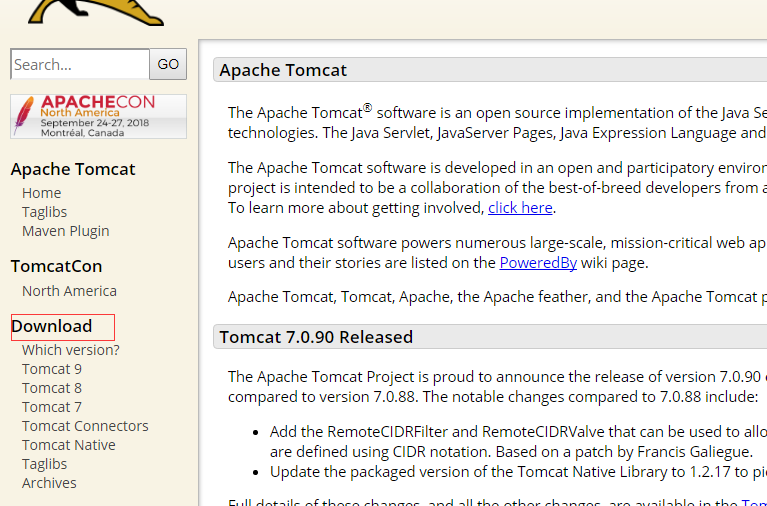Click the Download sidebar heading

(x=52, y=326)
